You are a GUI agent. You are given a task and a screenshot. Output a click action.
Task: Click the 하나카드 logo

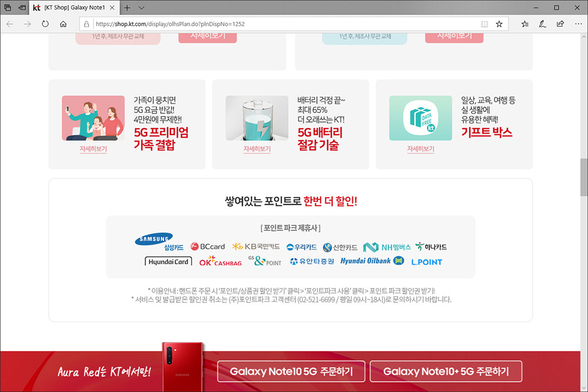pyautogui.click(x=431, y=247)
